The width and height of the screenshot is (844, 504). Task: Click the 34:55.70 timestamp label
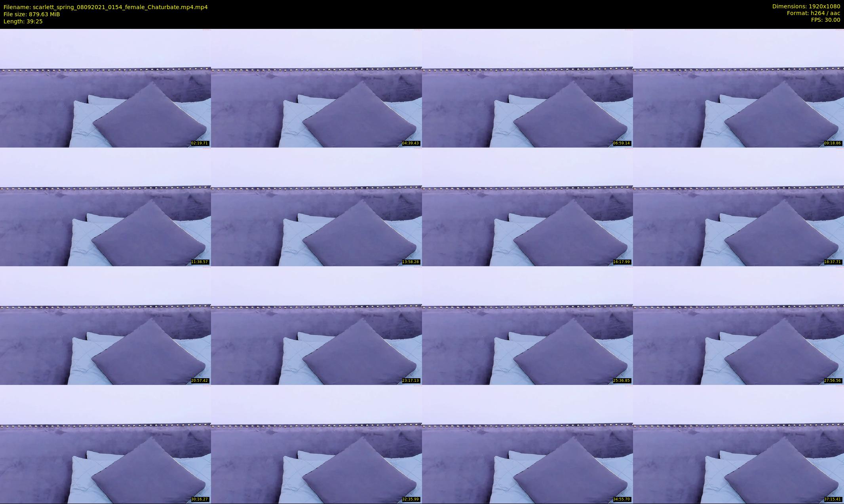pyautogui.click(x=622, y=499)
